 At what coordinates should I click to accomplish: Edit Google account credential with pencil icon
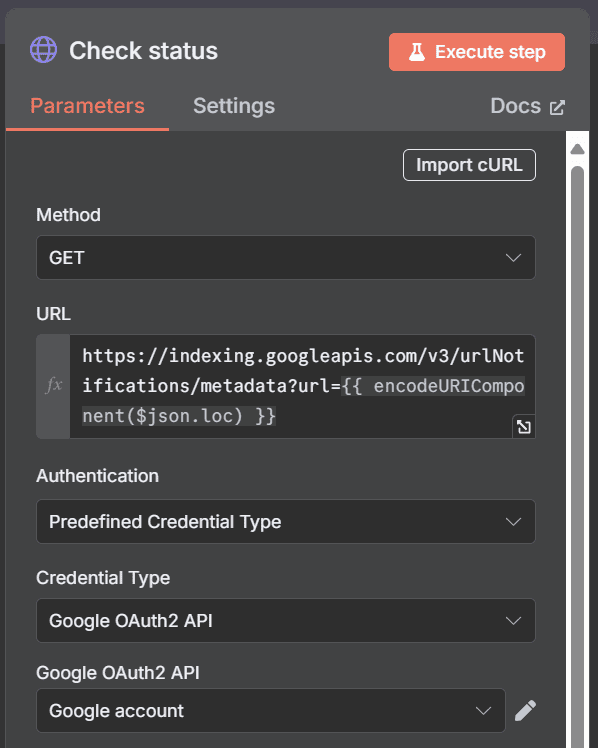coord(526,710)
